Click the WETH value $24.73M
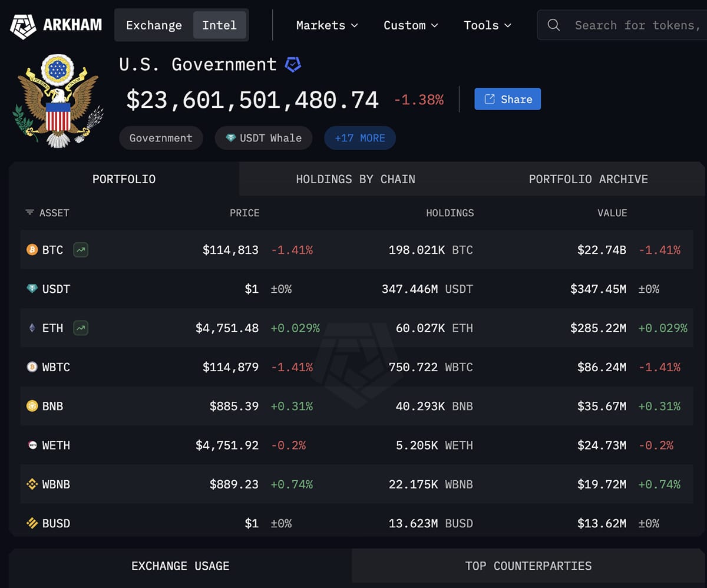 pyautogui.click(x=602, y=445)
